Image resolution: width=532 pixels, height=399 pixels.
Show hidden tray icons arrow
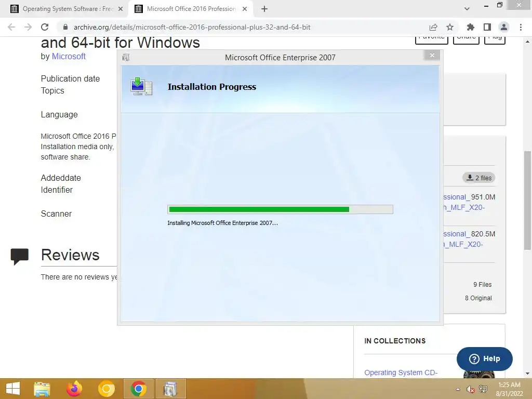pyautogui.click(x=458, y=389)
